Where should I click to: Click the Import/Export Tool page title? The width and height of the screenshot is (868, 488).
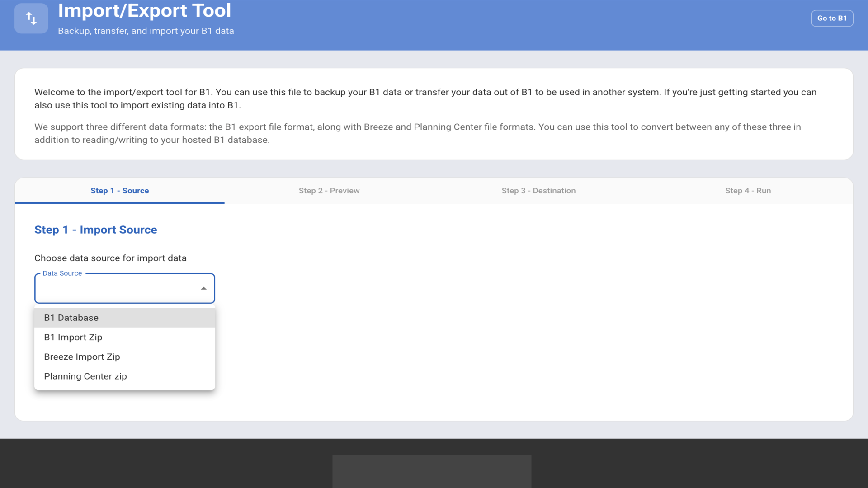tap(144, 11)
